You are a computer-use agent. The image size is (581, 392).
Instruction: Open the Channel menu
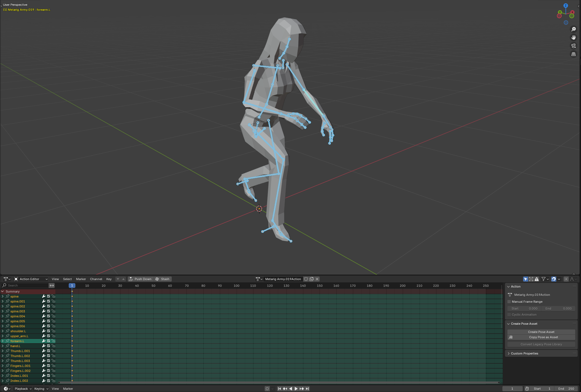[96, 279]
